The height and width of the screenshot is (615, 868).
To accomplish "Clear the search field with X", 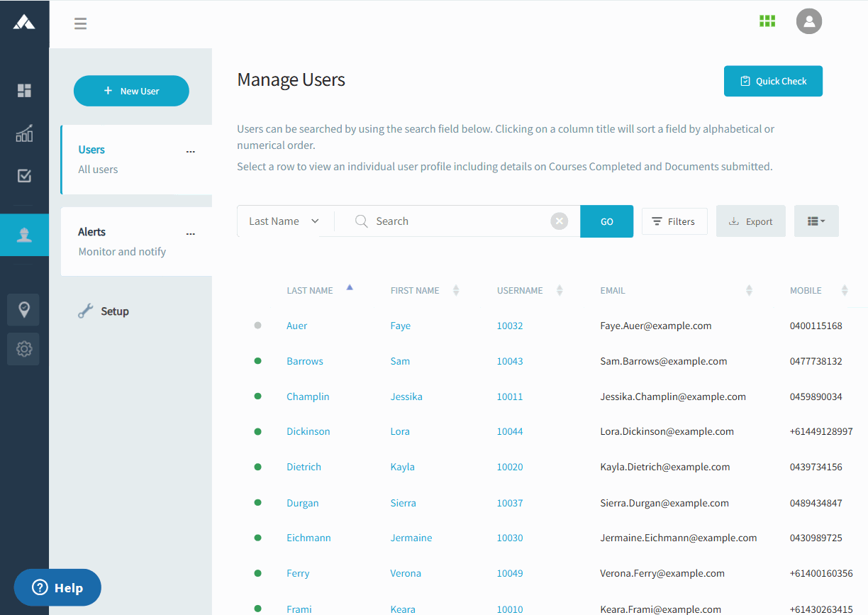I will pyautogui.click(x=560, y=221).
